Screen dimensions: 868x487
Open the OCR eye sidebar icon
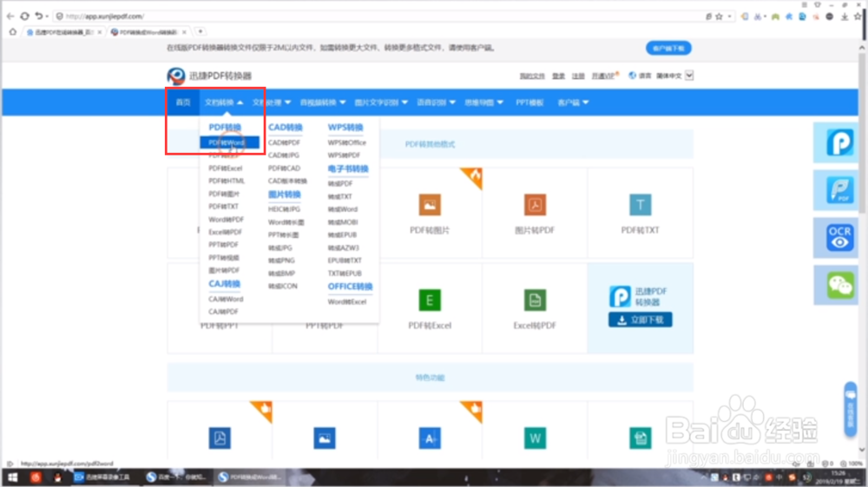pos(839,237)
